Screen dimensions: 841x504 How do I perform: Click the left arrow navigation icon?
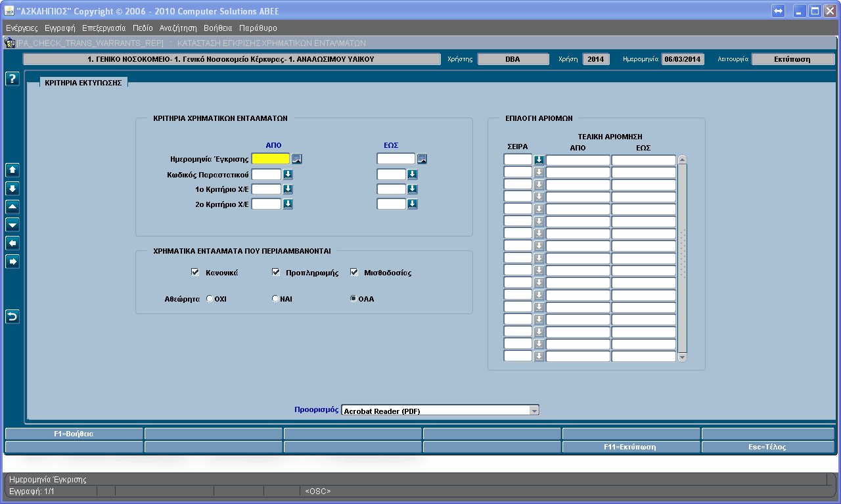click(12, 244)
